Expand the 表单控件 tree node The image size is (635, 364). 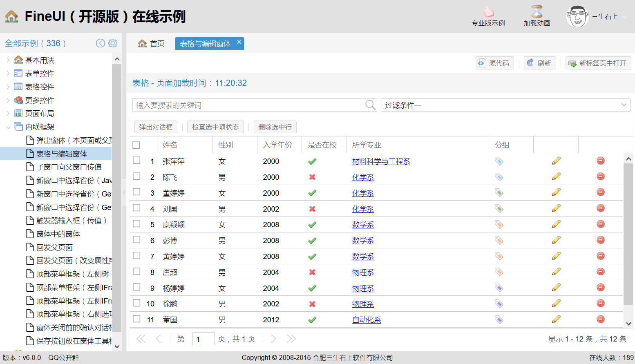[x=8, y=74]
